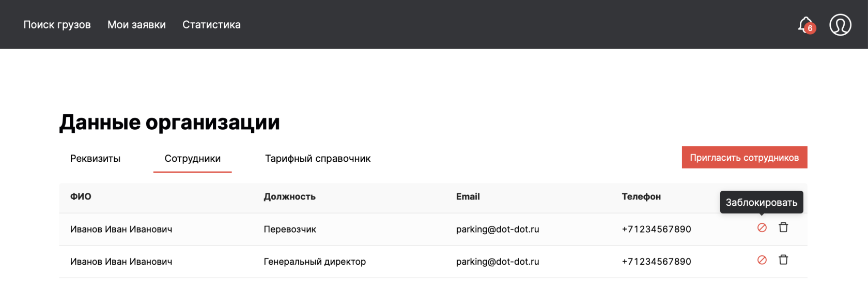Viewport: 868px width, 305px height.
Task: Delete the Перевозчик employee using trash icon
Action: click(x=783, y=227)
